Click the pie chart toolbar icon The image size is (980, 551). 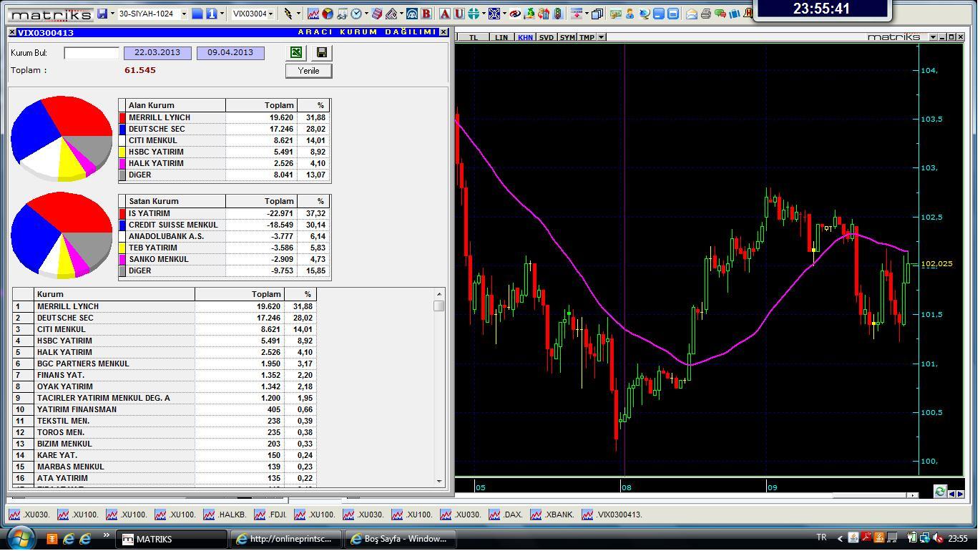[328, 14]
